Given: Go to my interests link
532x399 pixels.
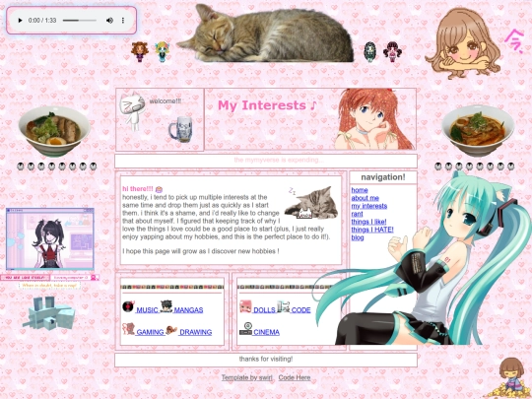Looking at the screenshot, I should pos(369,206).
